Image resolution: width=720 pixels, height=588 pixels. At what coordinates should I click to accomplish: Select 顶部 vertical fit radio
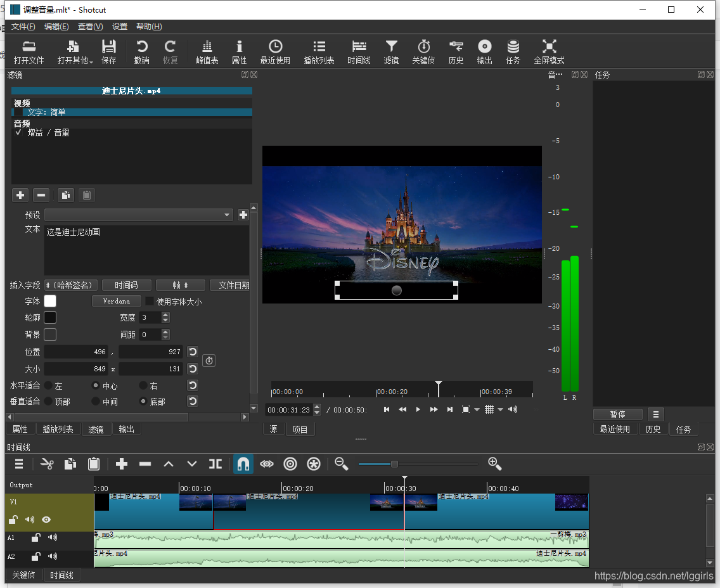[x=48, y=401]
